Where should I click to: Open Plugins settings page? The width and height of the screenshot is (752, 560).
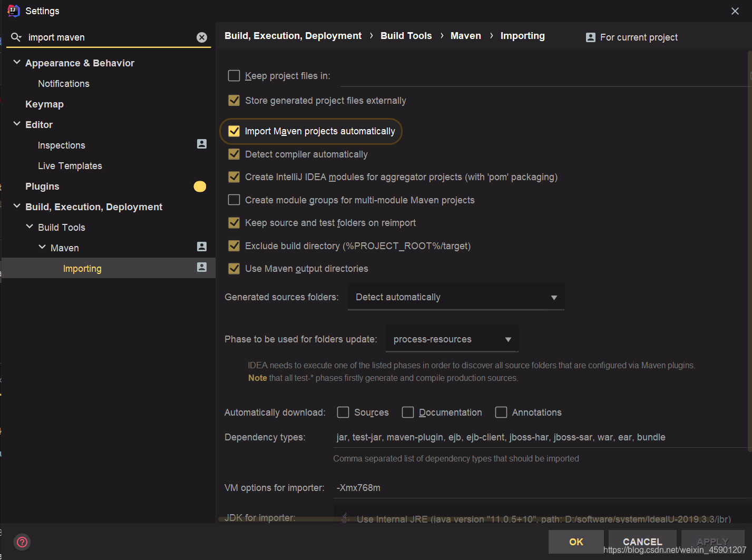42,186
